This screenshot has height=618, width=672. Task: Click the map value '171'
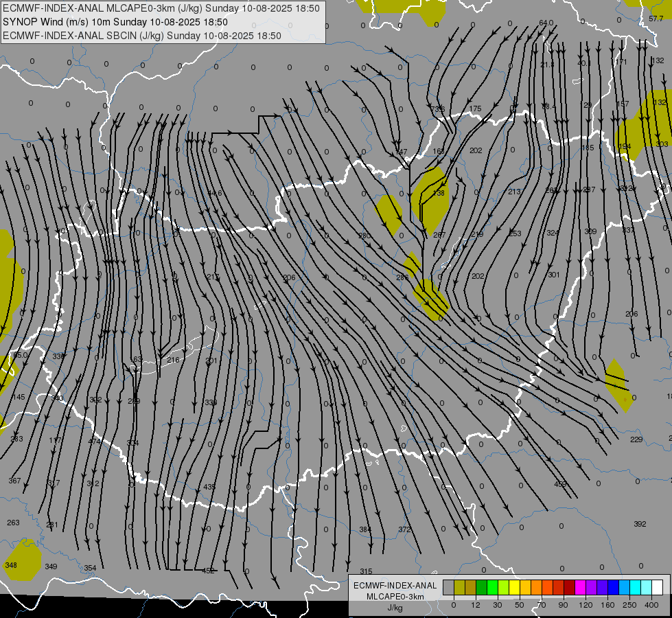621,62
